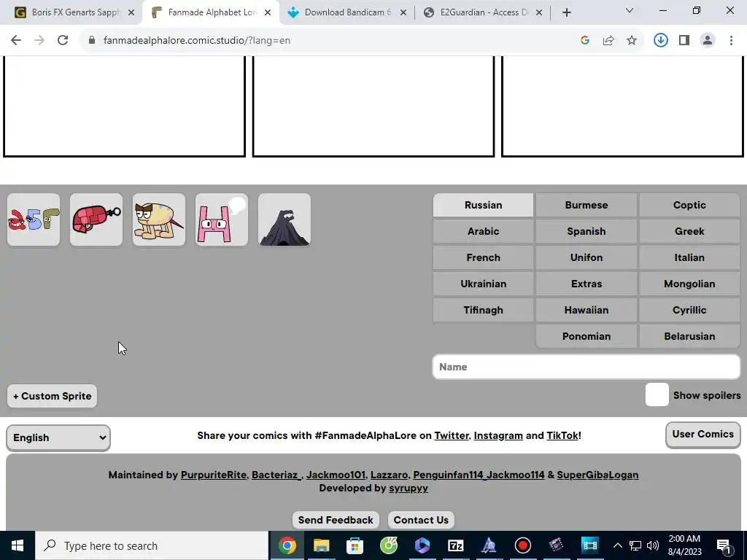Visit developer syrupyy's link

coord(409,488)
